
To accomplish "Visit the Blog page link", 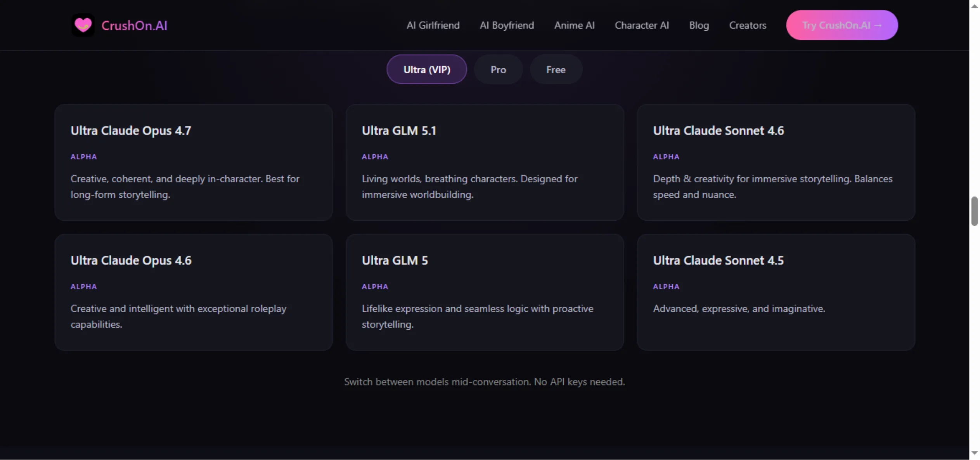I will pyautogui.click(x=699, y=25).
